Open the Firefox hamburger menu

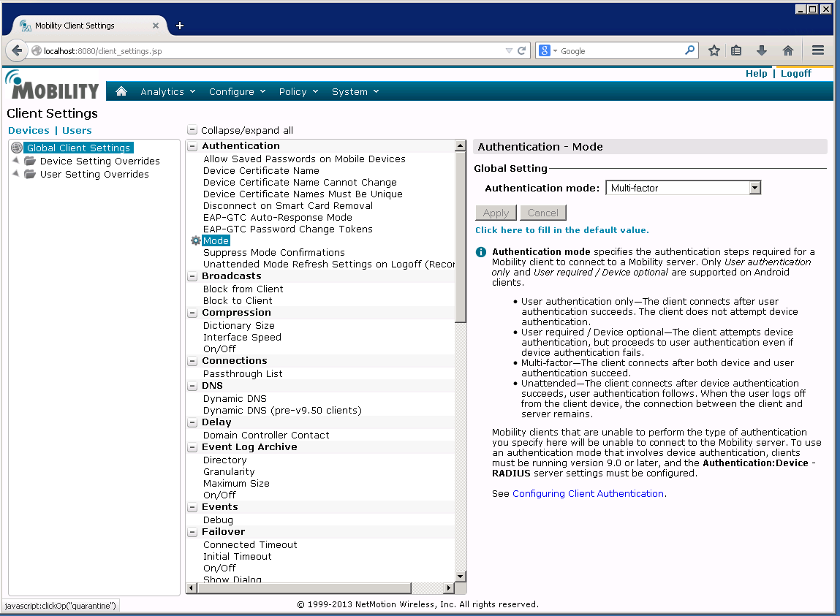pyautogui.click(x=818, y=51)
